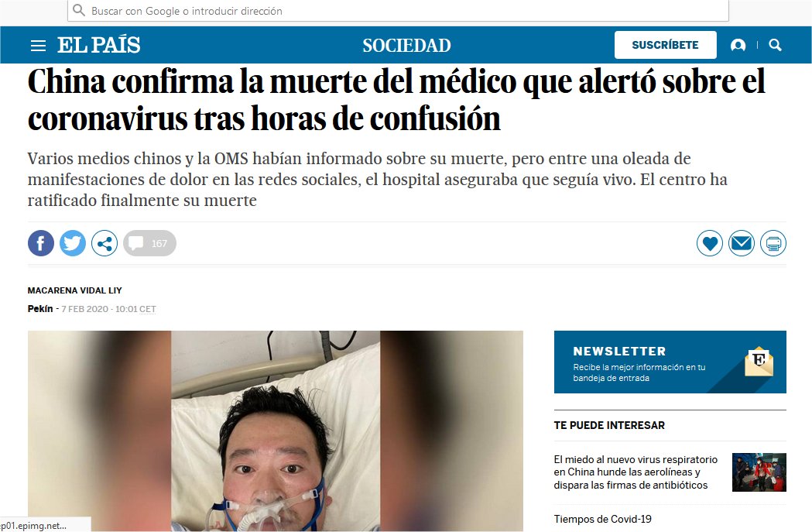812x532 pixels.
Task: Click the main article photo
Action: (276, 431)
